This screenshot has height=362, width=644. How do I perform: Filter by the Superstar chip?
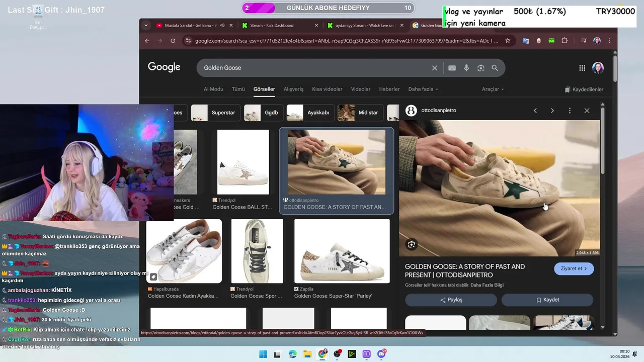(x=215, y=113)
